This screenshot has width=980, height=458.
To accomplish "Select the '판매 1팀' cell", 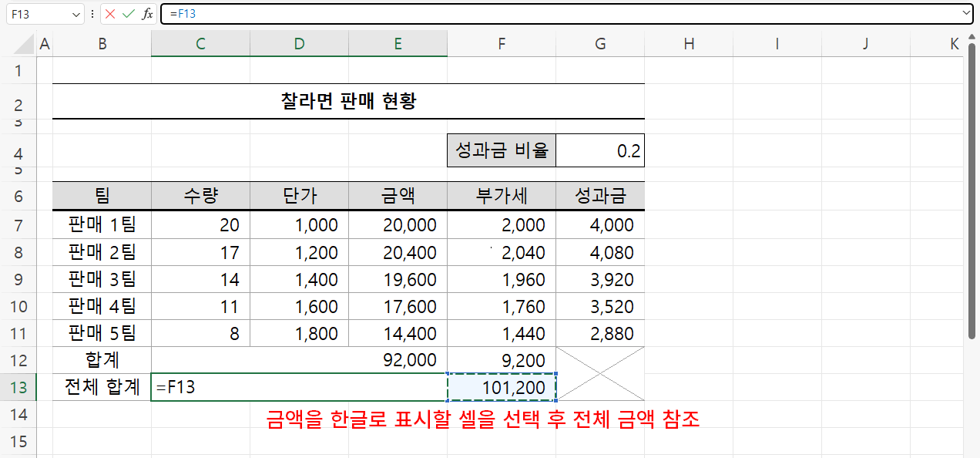I will pyautogui.click(x=102, y=224).
